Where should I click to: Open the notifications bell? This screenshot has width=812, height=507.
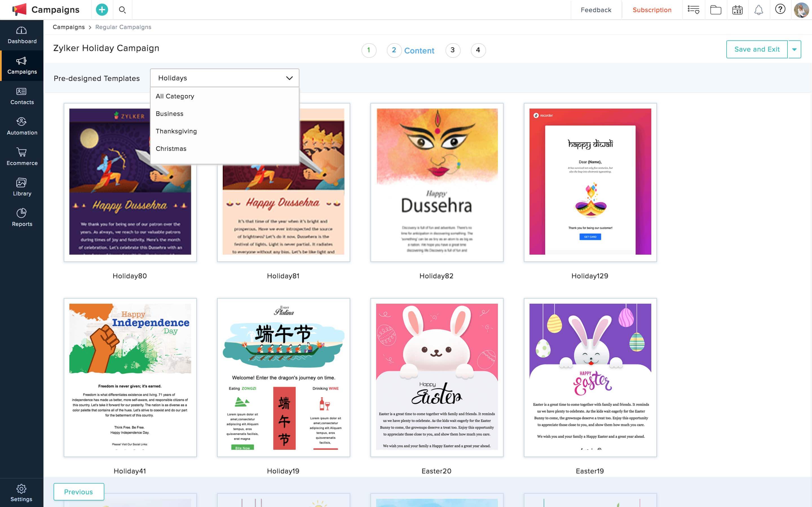[759, 10]
